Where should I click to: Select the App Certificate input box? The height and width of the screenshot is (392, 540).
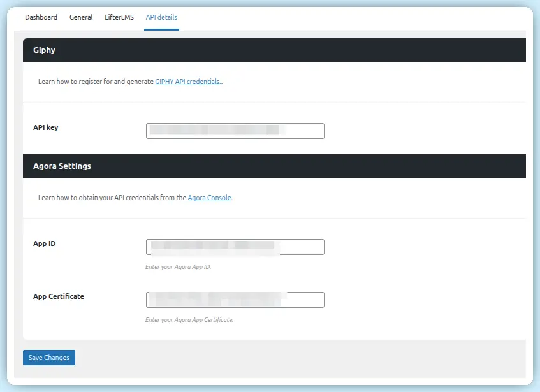235,300
